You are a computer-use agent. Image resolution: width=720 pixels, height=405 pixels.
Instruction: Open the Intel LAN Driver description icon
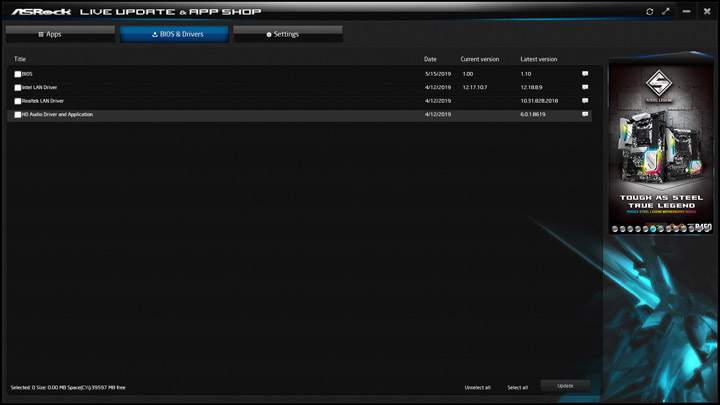click(585, 87)
